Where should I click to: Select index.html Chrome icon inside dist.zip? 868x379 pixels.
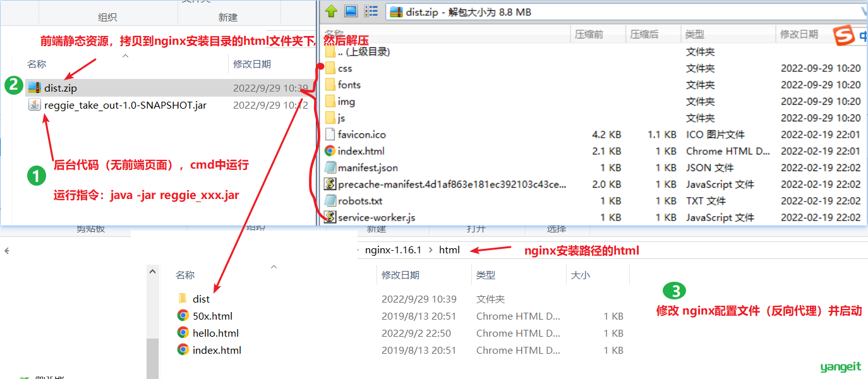(x=330, y=151)
